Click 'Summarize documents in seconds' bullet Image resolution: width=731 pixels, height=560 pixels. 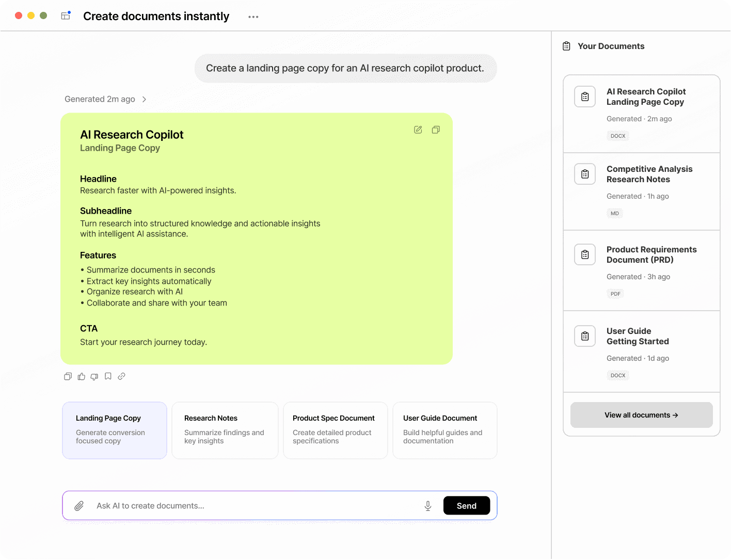[x=148, y=270]
